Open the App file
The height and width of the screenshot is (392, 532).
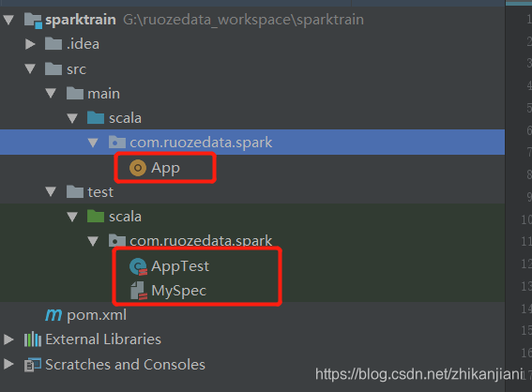pyautogui.click(x=165, y=168)
